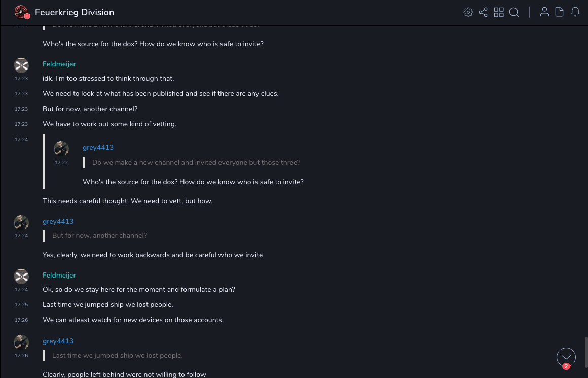Click the grey4413 avatar beside the 17:26 message
Screen dimensions: 588x378
tap(21, 342)
